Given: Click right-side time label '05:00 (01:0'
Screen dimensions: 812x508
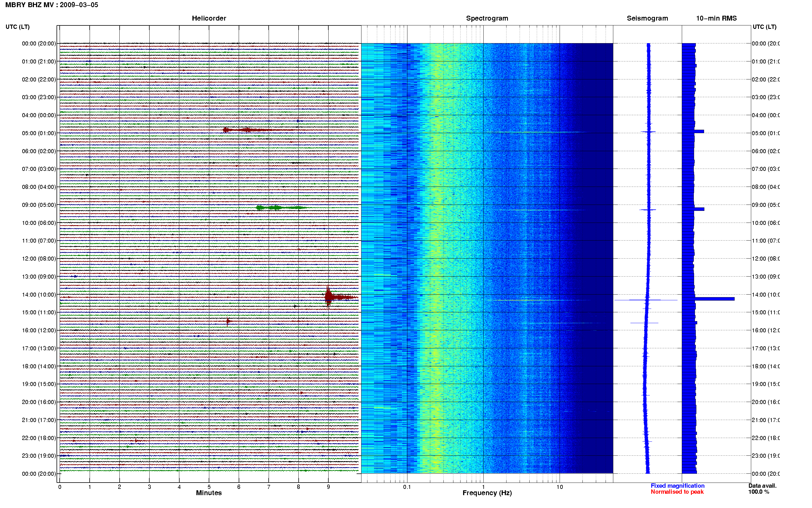Looking at the screenshot, I should (x=766, y=133).
